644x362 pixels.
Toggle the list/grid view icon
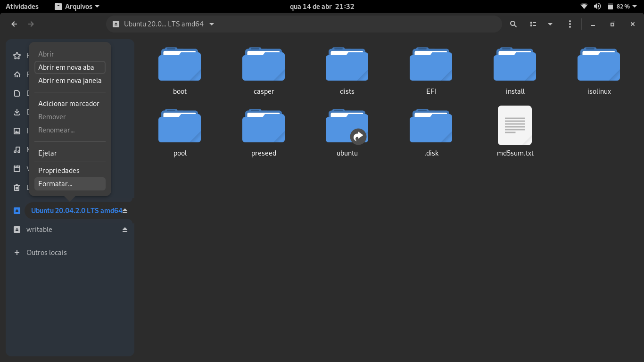click(x=533, y=24)
